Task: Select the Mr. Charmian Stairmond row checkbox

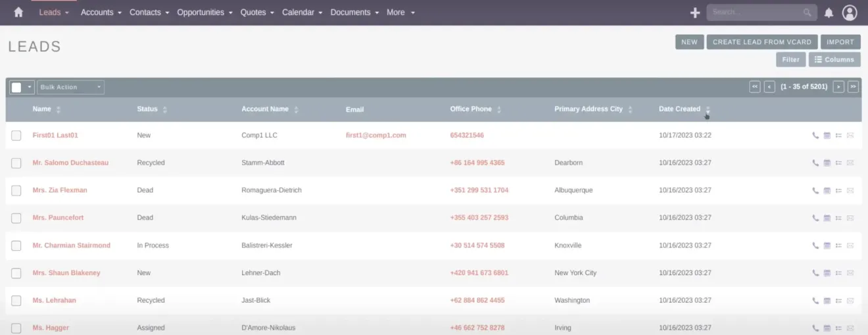Action: coord(16,245)
